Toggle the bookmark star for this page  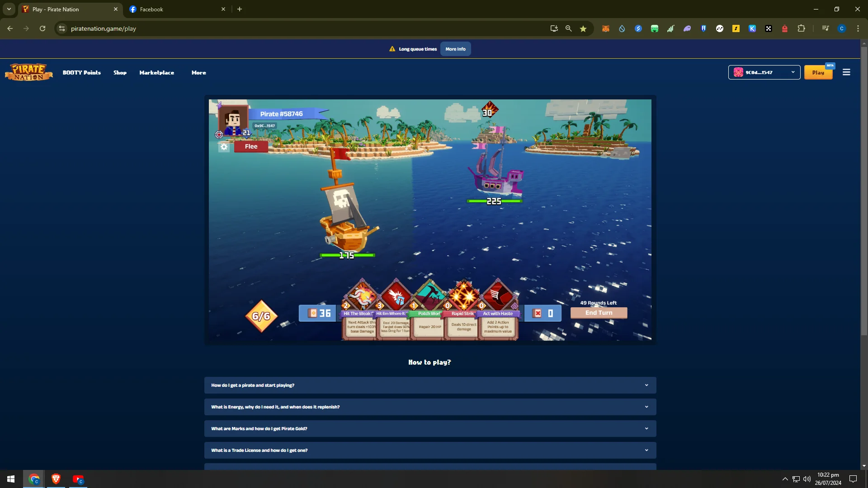click(583, 28)
